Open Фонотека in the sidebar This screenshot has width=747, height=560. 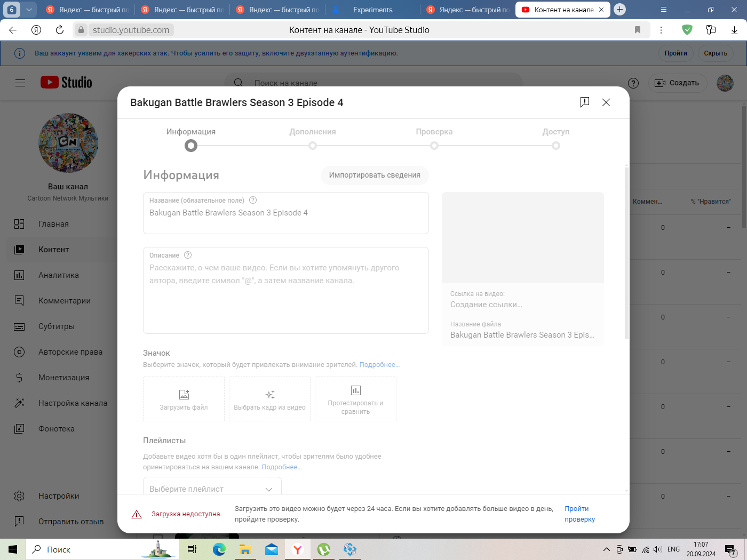coord(61,429)
